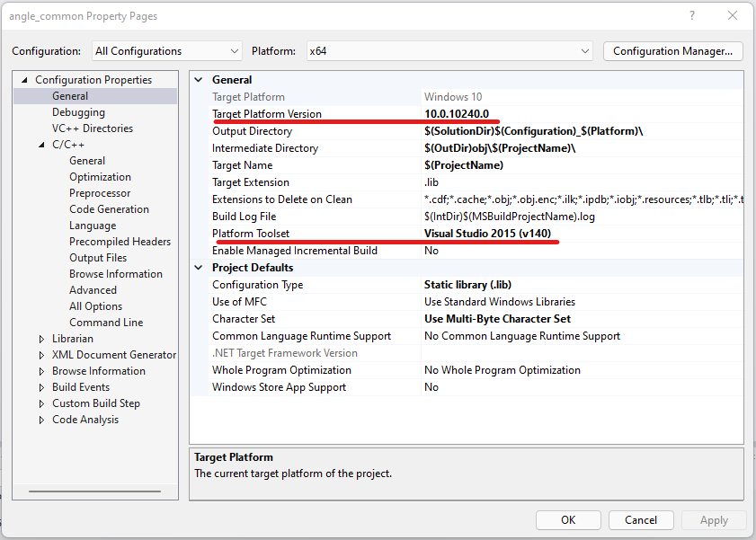
Task: Select VC++ Directories page
Action: (x=93, y=128)
